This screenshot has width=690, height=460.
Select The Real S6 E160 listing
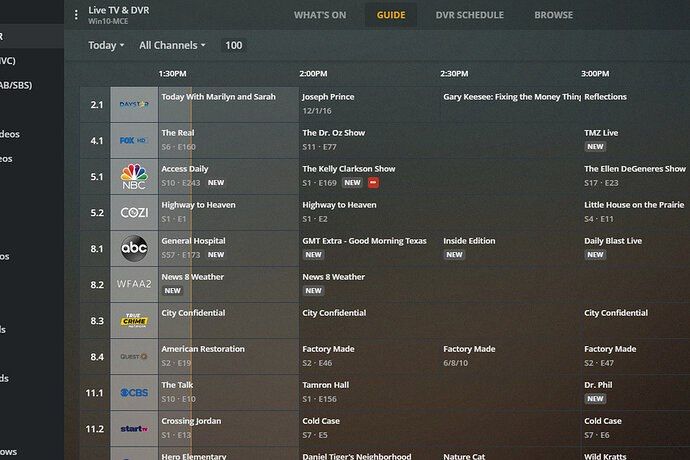tap(228, 140)
